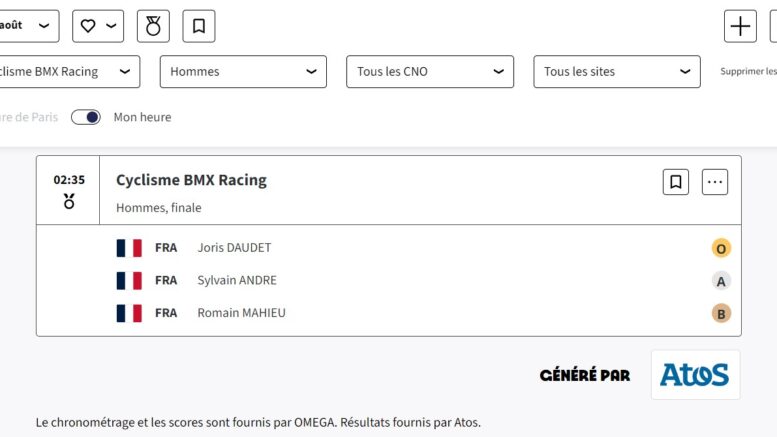Expand the Tous les CNO dropdown

pyautogui.click(x=430, y=72)
